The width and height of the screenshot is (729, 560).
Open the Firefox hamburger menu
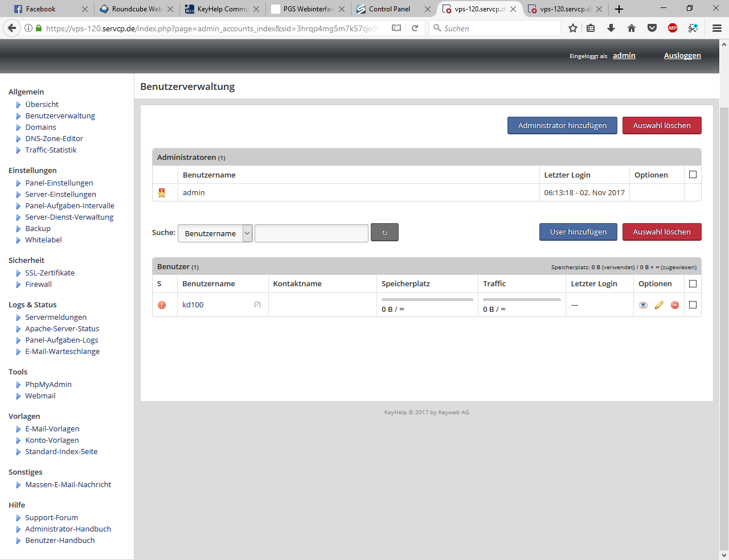click(717, 28)
